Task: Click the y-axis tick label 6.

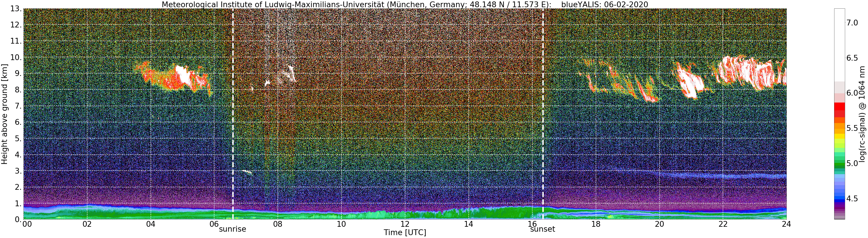Action: tap(18, 122)
